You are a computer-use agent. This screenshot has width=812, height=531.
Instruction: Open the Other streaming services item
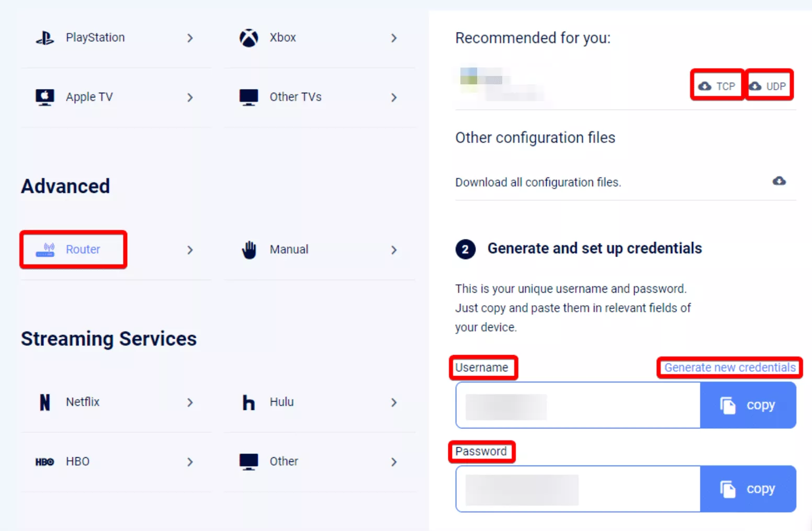click(x=284, y=461)
